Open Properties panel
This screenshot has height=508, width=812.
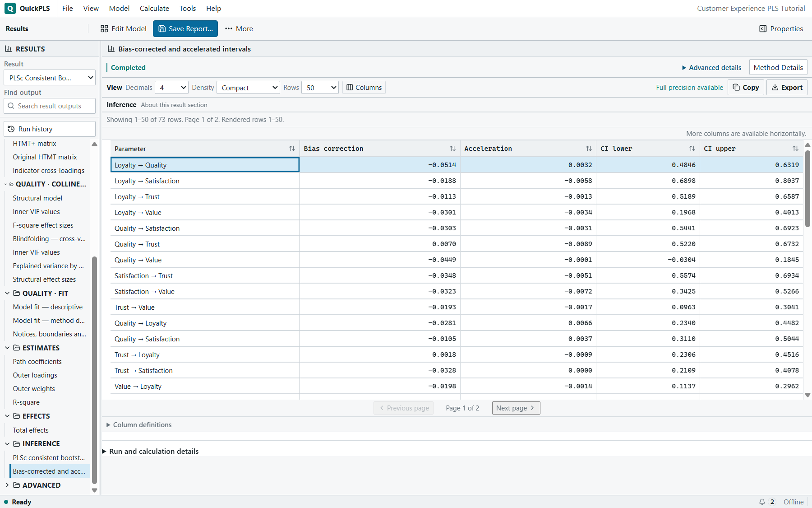[x=781, y=28]
